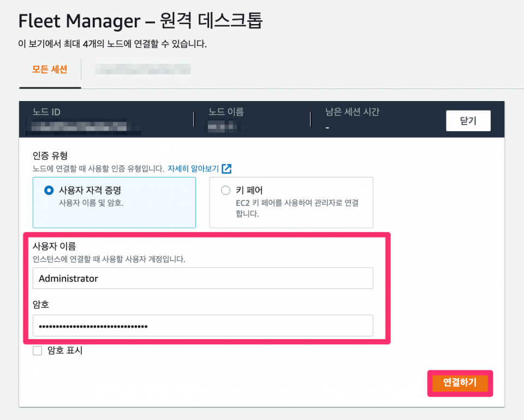Enable the 암호 표시 checkbox
524x420 pixels.
(38, 351)
